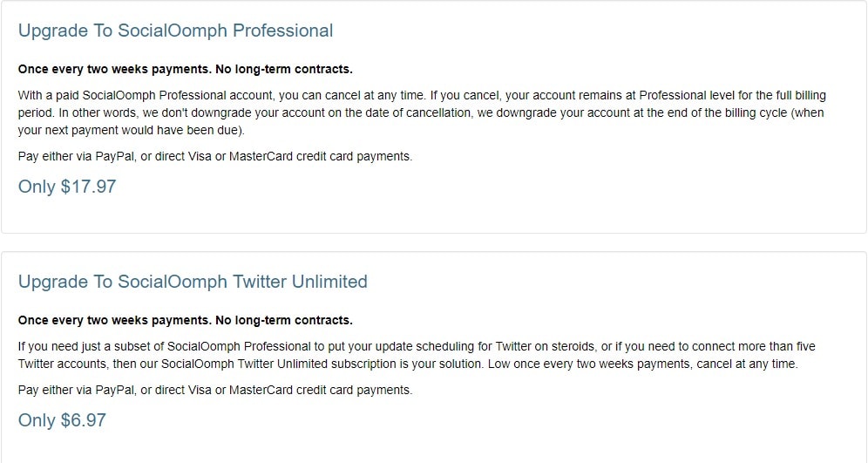Click MasterCard in Twitter Unlimited payment line
Image resolution: width=868 pixels, height=463 pixels.
pyautogui.click(x=261, y=390)
